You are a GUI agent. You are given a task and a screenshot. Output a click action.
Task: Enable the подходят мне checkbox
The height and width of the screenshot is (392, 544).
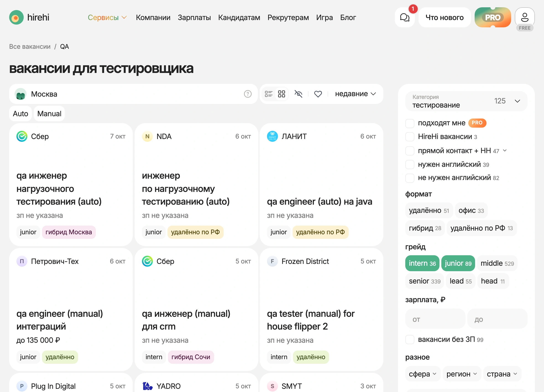[410, 123]
